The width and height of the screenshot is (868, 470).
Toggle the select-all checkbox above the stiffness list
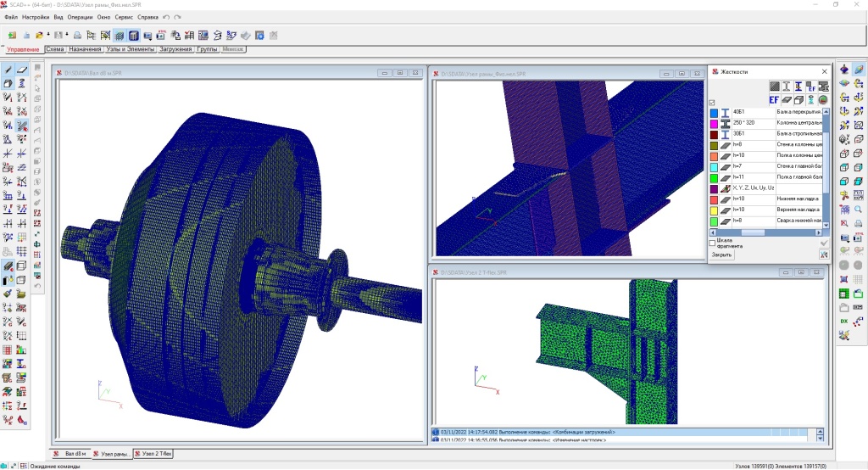712,103
